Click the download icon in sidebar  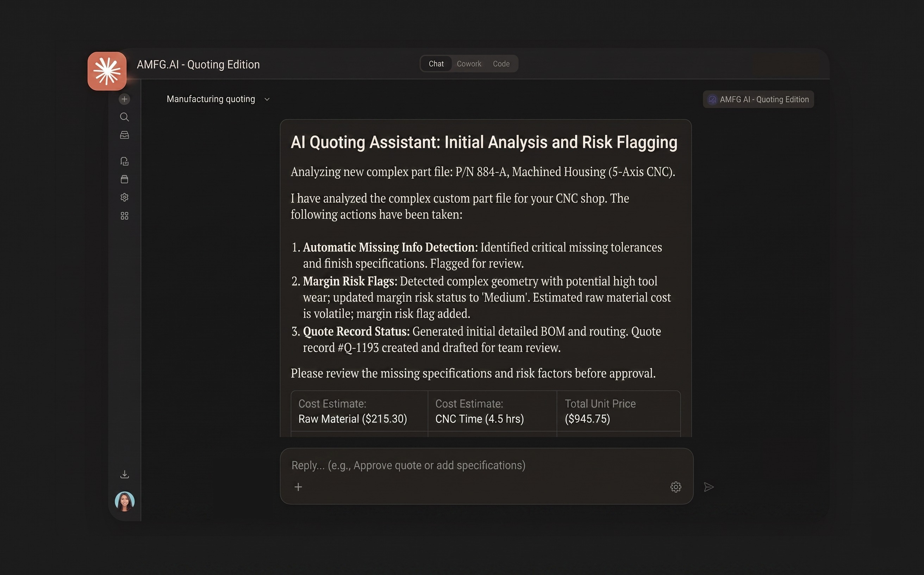click(125, 474)
